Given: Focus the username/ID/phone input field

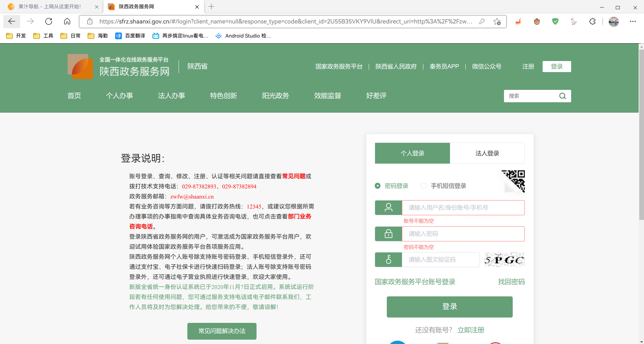Looking at the screenshot, I should (x=463, y=208).
